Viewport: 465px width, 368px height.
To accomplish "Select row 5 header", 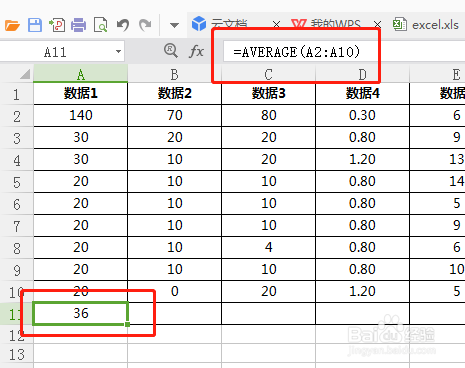I will click(16, 182).
